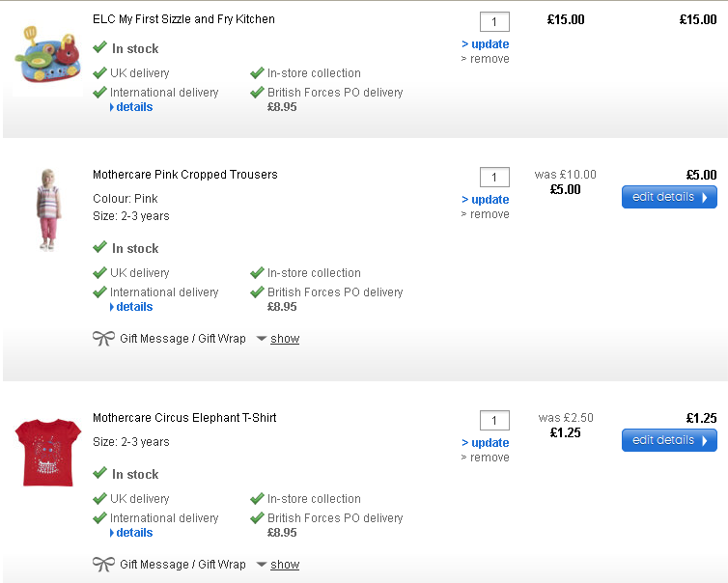Click quantity field for Circus Elephant T-Shirt

tap(494, 421)
